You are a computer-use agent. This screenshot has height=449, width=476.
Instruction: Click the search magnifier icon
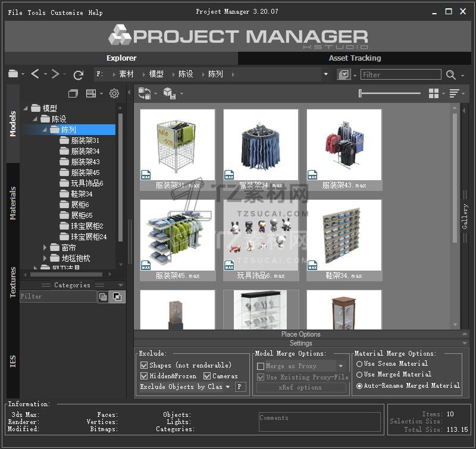point(451,74)
